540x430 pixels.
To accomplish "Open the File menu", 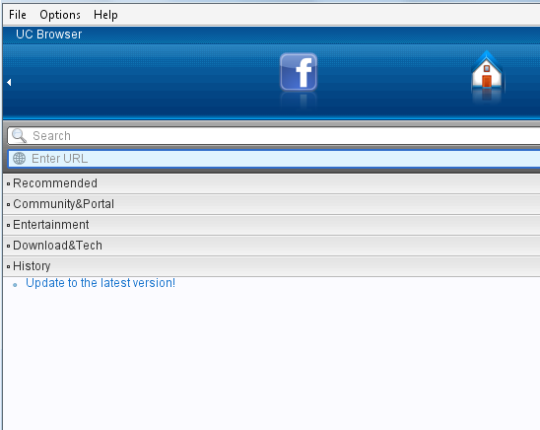I will pos(18,15).
